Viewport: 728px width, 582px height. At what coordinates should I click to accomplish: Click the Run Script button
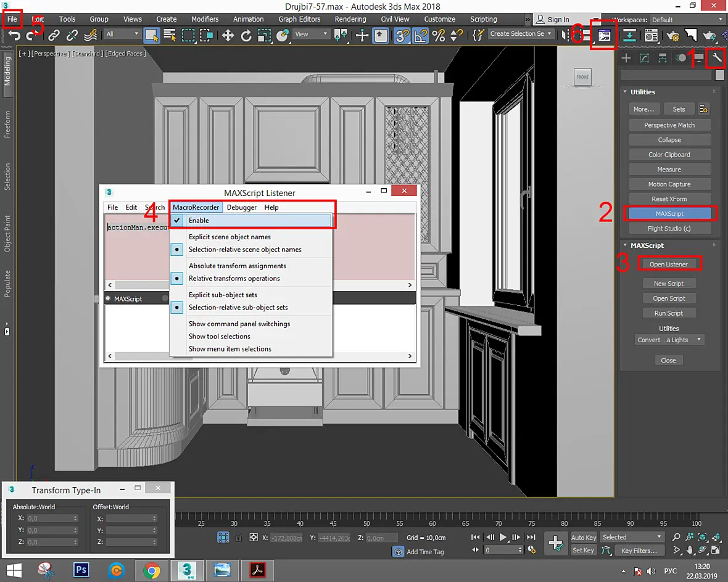[669, 313]
